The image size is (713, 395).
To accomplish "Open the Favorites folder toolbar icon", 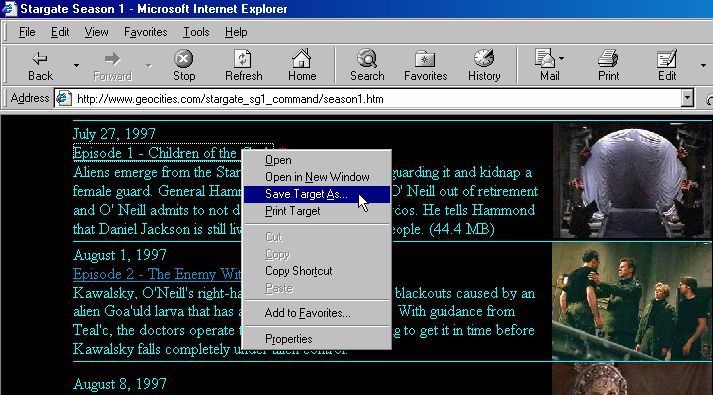I will (x=425, y=58).
